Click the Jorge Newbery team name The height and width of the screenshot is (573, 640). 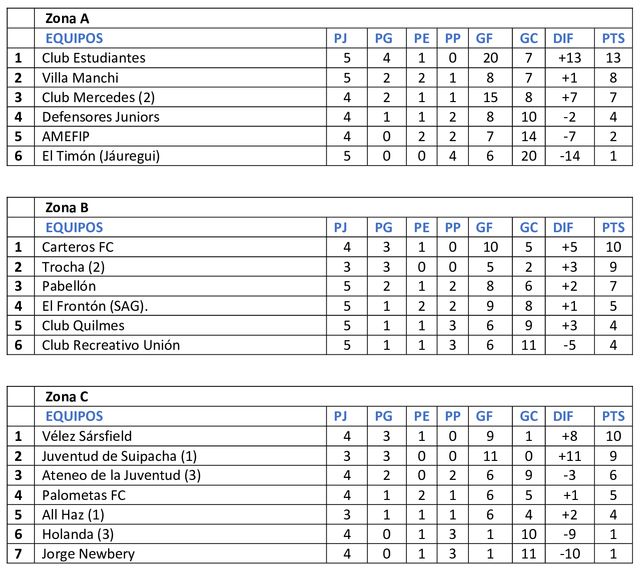coord(87,553)
